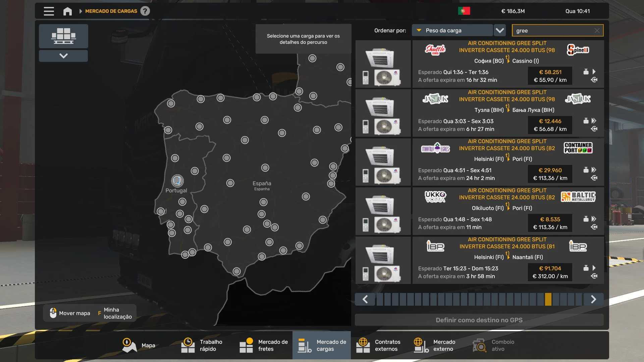This screenshot has width=644, height=362.
Task: Open the help question mark icon
Action: click(x=145, y=11)
